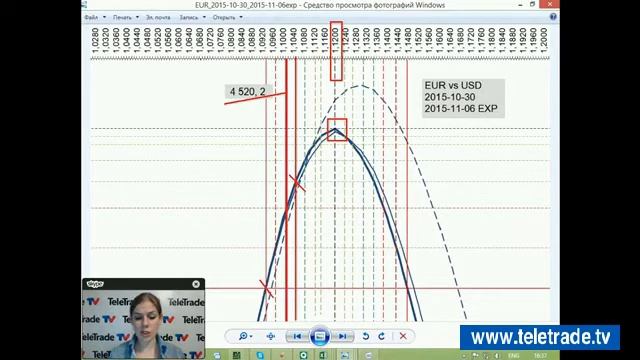640x360 pixels.
Task: Close the Skype video overlay
Action: pos(196,284)
